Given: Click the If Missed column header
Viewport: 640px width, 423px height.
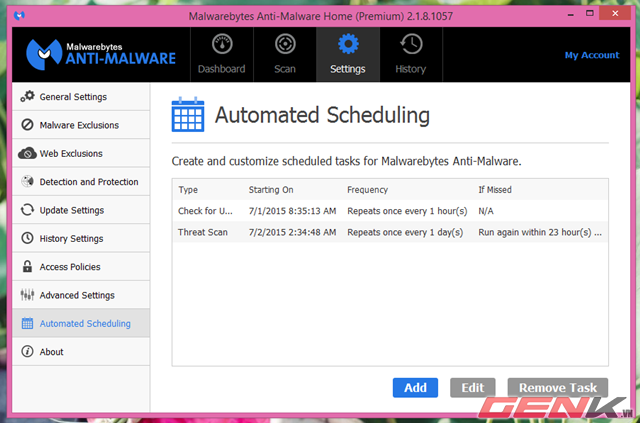Looking at the screenshot, I should pos(495,190).
